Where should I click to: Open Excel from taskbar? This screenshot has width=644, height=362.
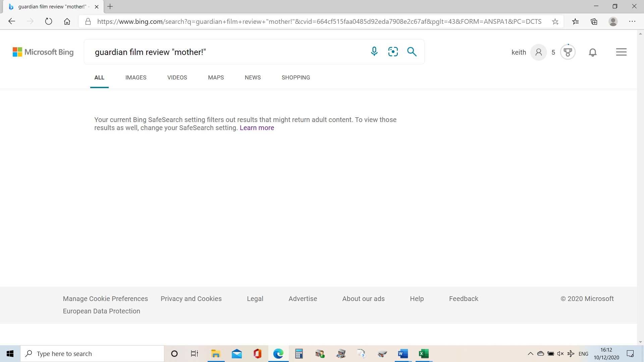(424, 354)
